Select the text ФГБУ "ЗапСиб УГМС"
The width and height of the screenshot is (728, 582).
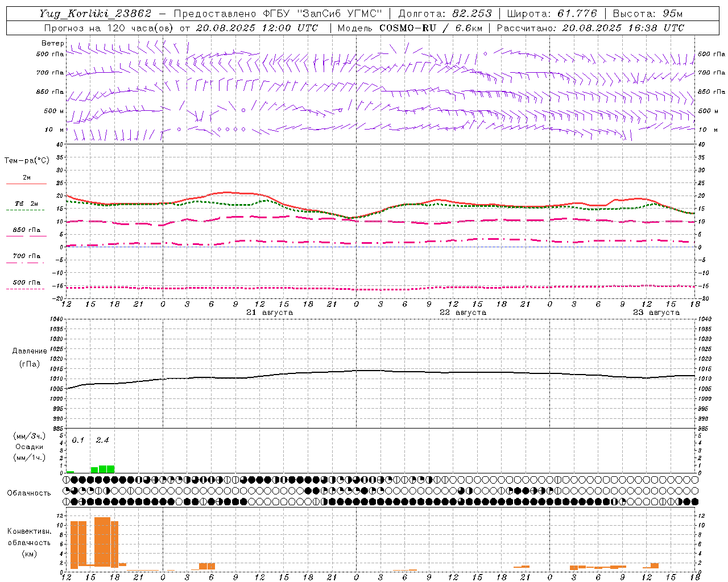pyautogui.click(x=322, y=14)
